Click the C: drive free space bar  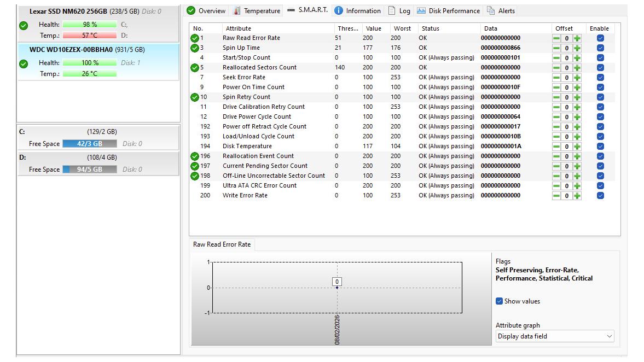89,144
